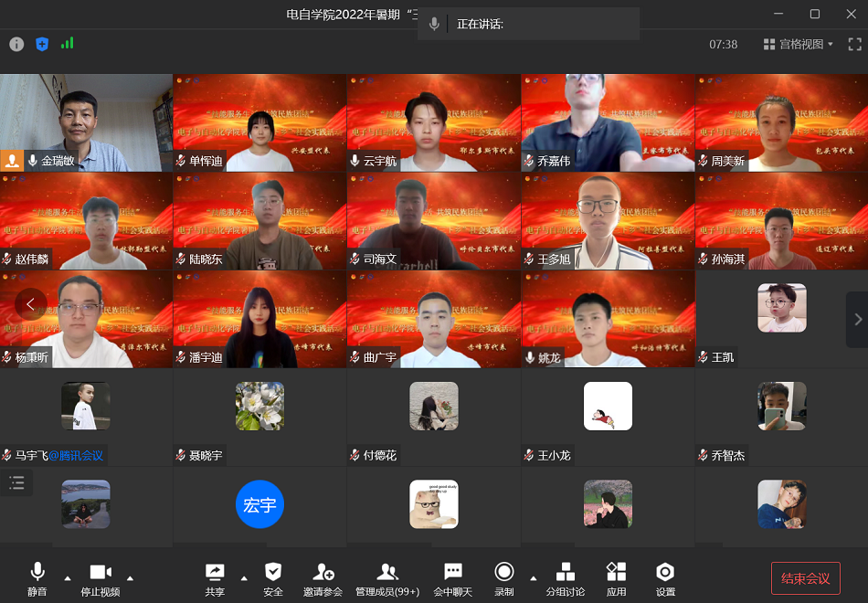Expand audio options arrow beside 静音

point(67,577)
